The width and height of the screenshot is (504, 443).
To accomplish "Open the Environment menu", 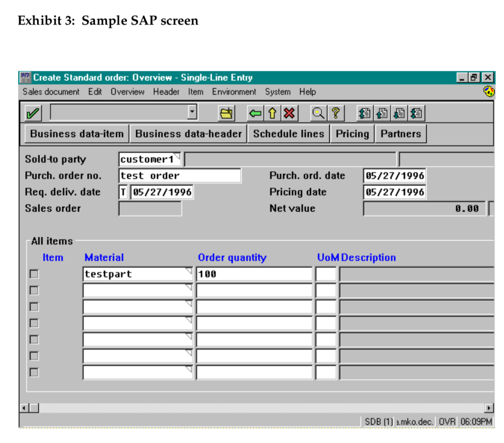I will pos(234,92).
